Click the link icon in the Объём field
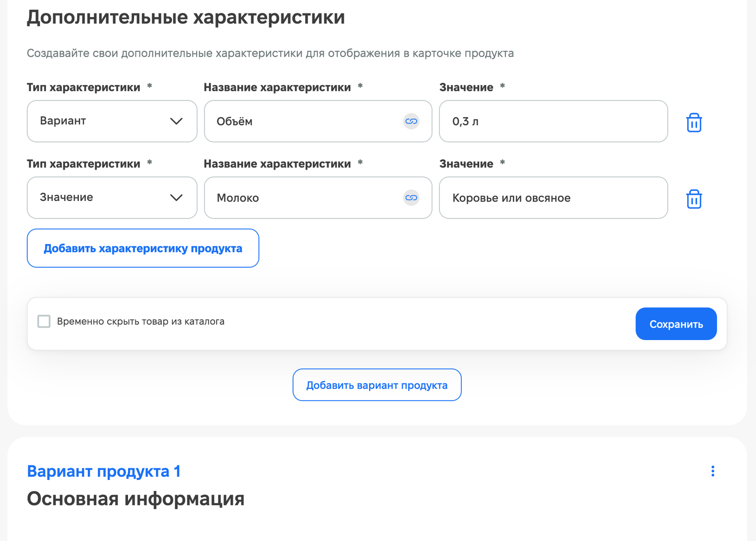Viewport: 756px width, 541px height. point(411,122)
